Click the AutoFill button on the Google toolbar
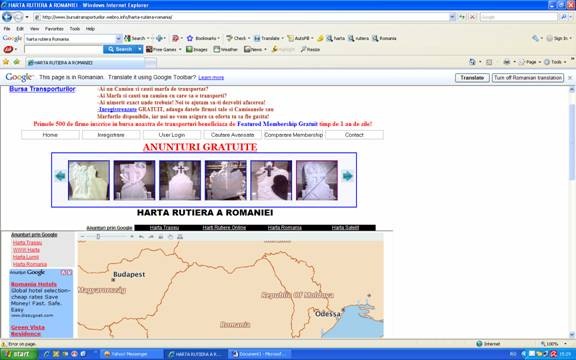The image size is (576, 360). point(300,38)
